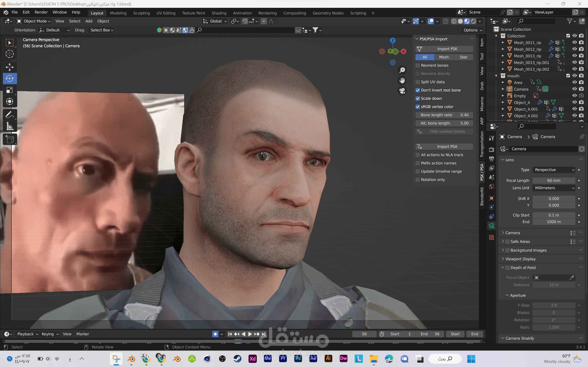588x367 pixels.
Task: Hide Mesh_0011_rip with its eye icon
Action: click(574, 42)
